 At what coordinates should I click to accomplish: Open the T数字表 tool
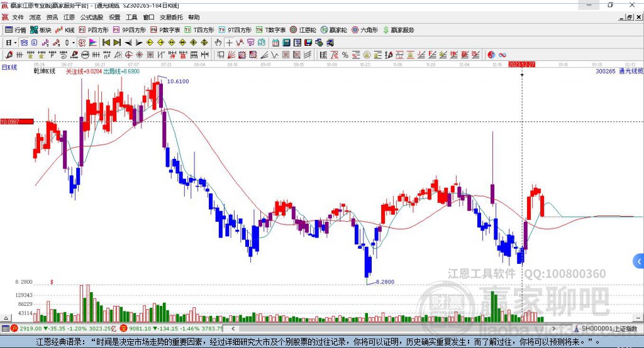(x=270, y=30)
